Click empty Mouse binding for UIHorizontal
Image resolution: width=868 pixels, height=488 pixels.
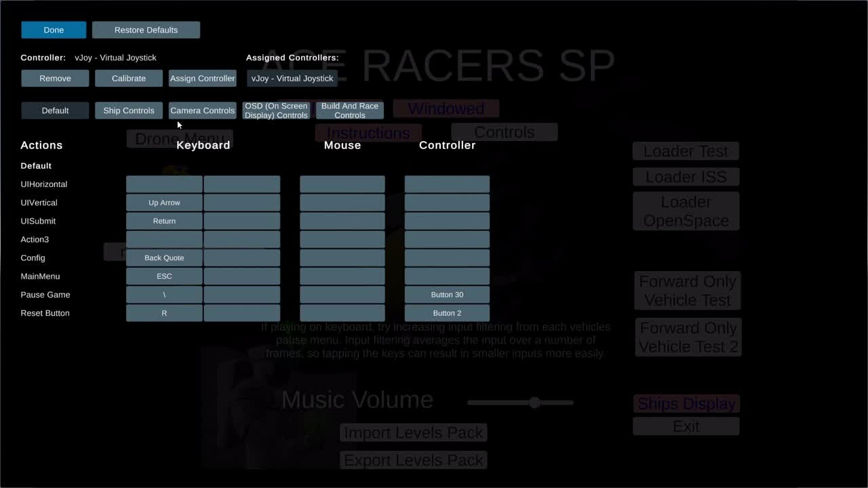point(342,184)
